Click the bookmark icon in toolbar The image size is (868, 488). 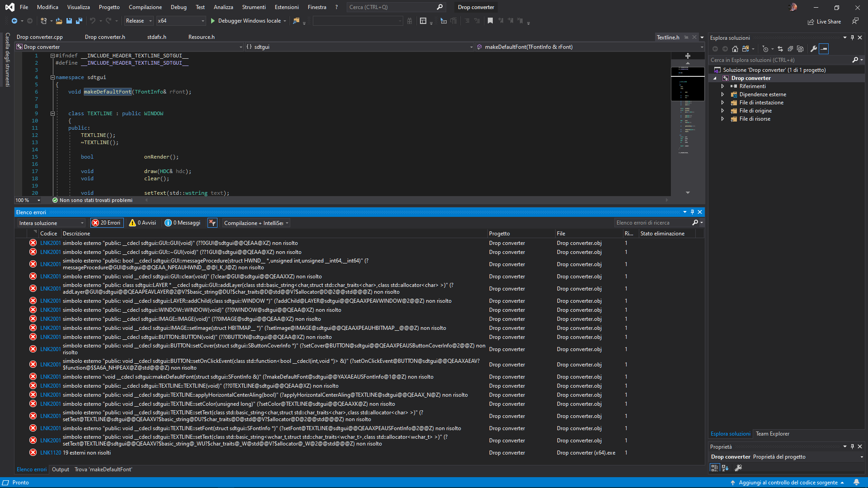(490, 21)
